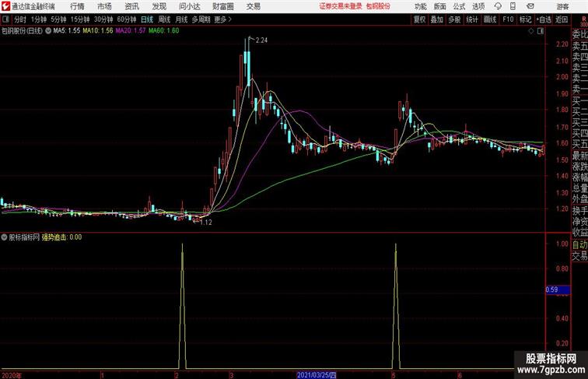This screenshot has width=588, height=379.
Task: Toggle the left sidebar panel icon
Action: (5, 19)
